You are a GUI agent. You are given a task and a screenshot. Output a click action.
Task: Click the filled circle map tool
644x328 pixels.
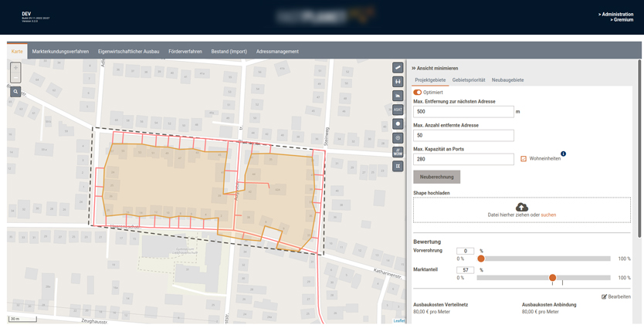pos(398,123)
